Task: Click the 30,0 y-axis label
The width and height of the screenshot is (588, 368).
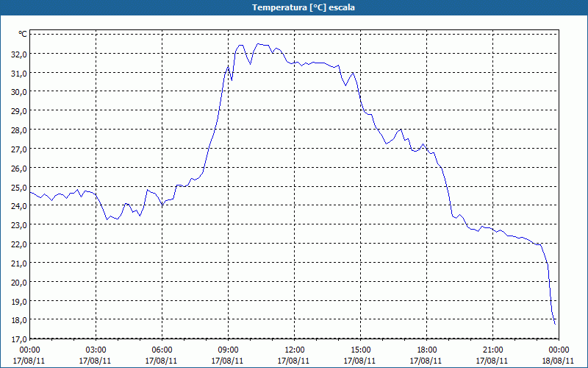Action: click(20, 92)
